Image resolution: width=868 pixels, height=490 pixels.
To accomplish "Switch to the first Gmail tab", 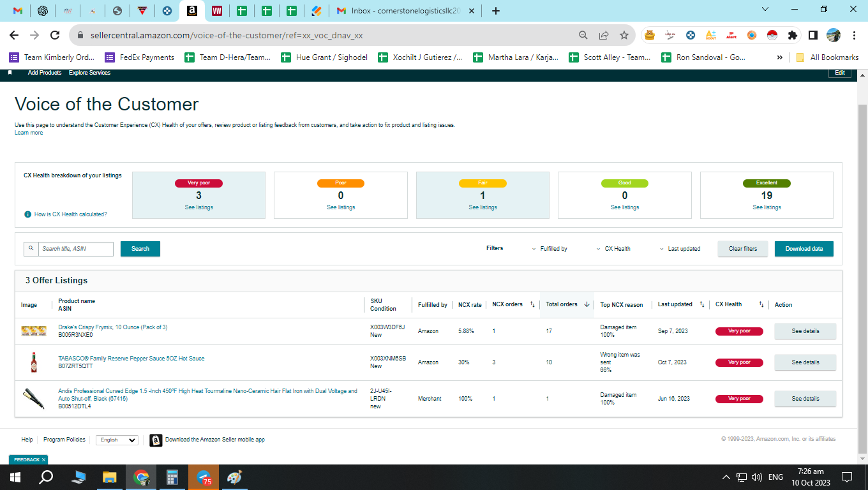I will tap(18, 11).
